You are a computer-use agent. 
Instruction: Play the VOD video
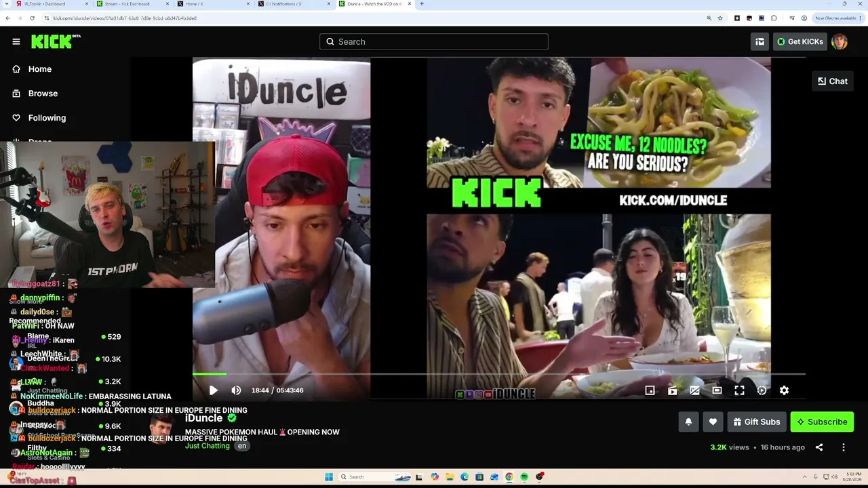[213, 390]
